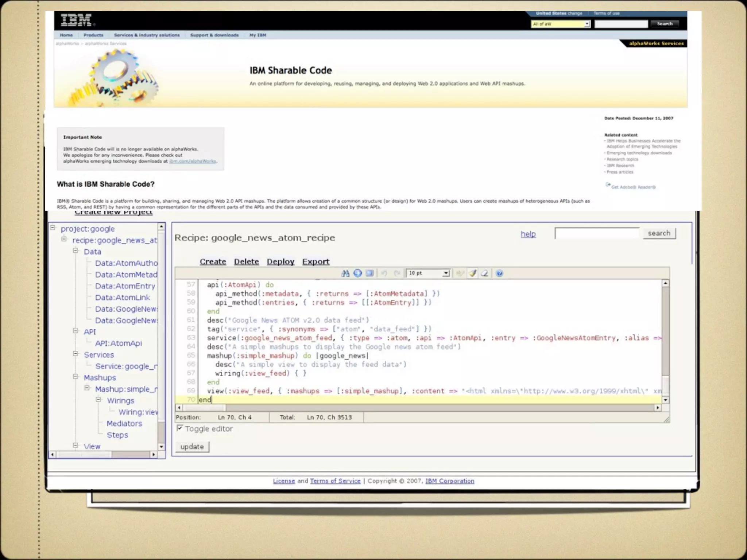This screenshot has height=560, width=747.
Task: Select API:AtomApi in the tree
Action: (x=119, y=343)
